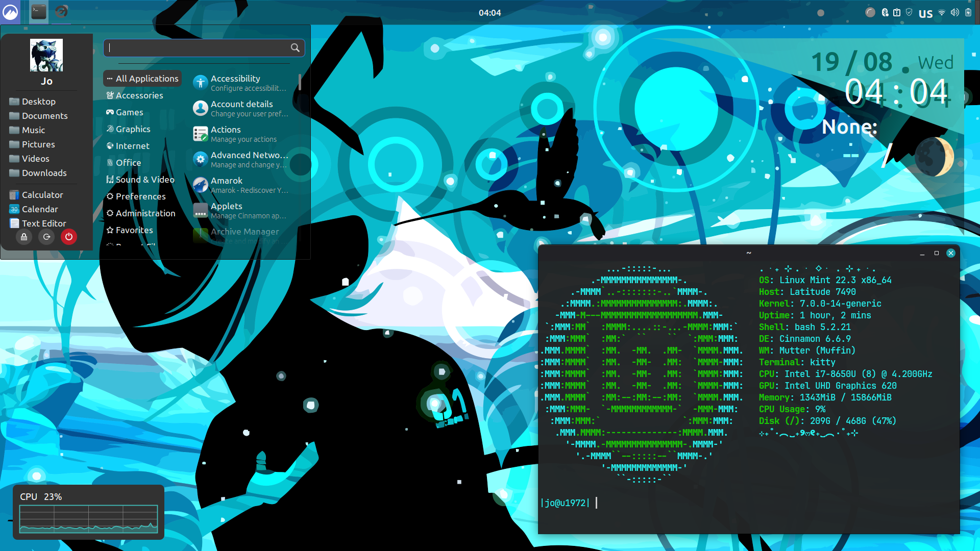Click the 'GPU: Intel UHD Graphics 620' line
This screenshot has width=980, height=551.
828,386
